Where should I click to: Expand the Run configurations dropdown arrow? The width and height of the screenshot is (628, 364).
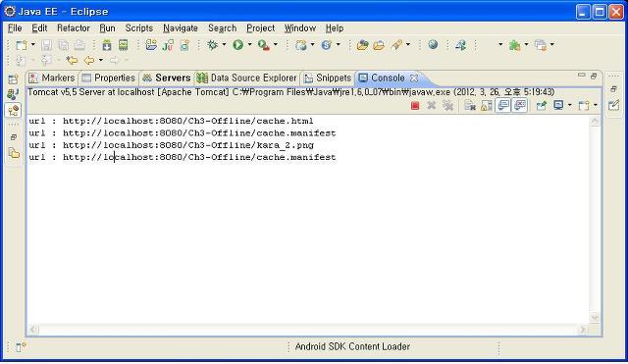tap(249, 45)
